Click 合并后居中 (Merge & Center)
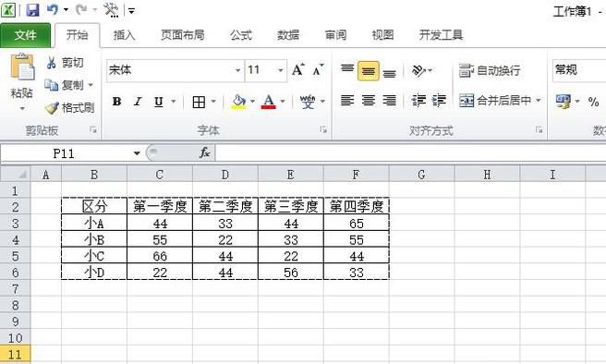The height and width of the screenshot is (364, 606). (495, 101)
